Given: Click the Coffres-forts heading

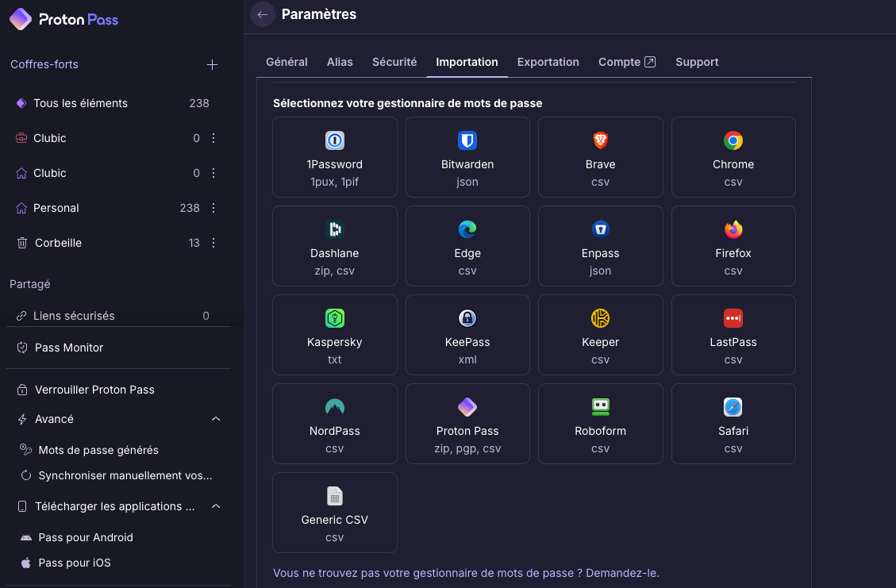Looking at the screenshot, I should click(x=44, y=64).
